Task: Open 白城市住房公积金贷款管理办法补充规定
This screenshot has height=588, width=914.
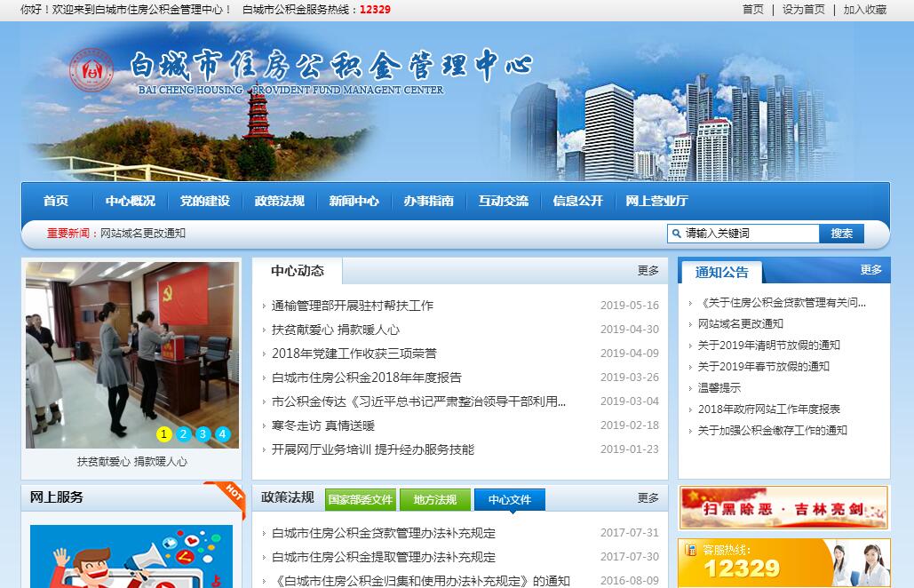Action: coord(384,533)
